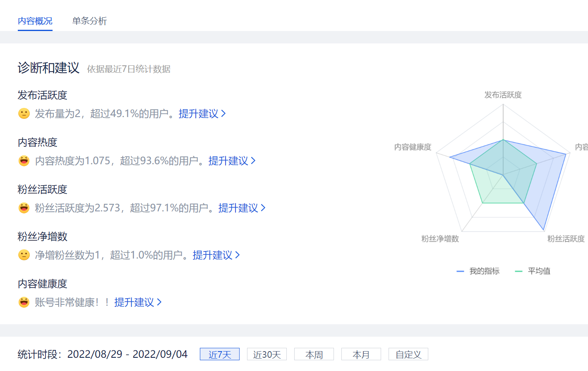
Task: Toggle the 平均值 legend marker
Action: click(518, 271)
